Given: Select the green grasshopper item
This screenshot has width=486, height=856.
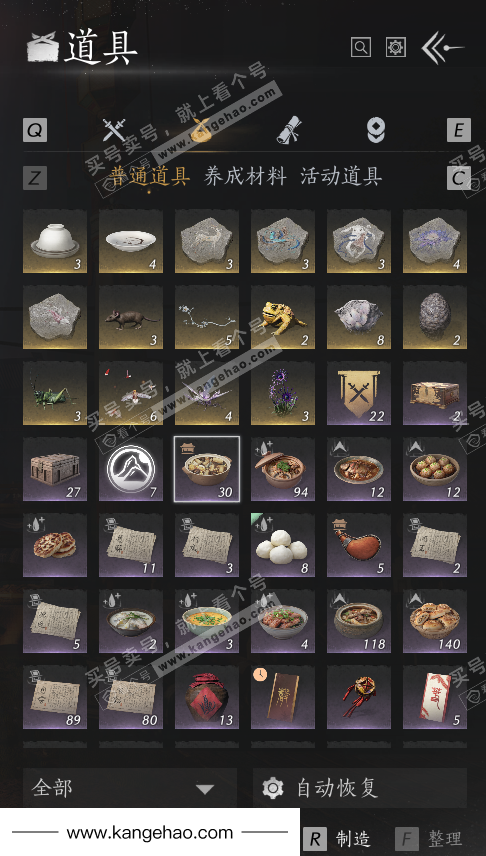Looking at the screenshot, I should (55, 393).
